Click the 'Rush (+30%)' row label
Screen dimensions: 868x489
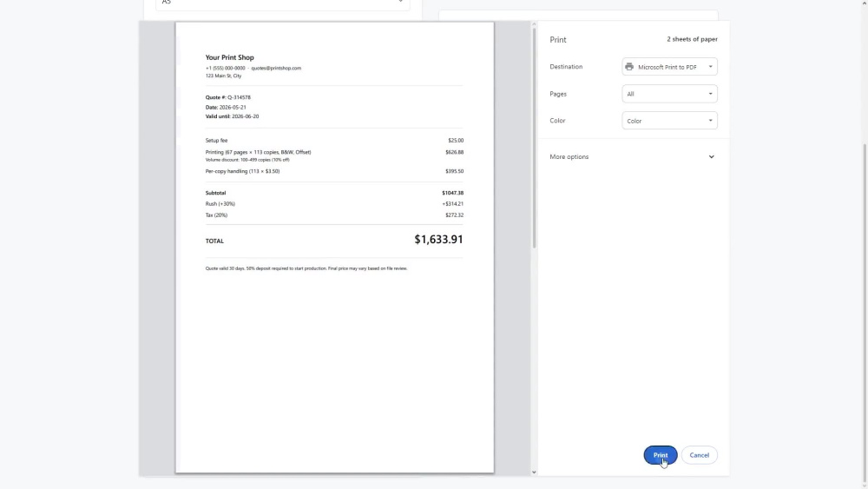(220, 204)
